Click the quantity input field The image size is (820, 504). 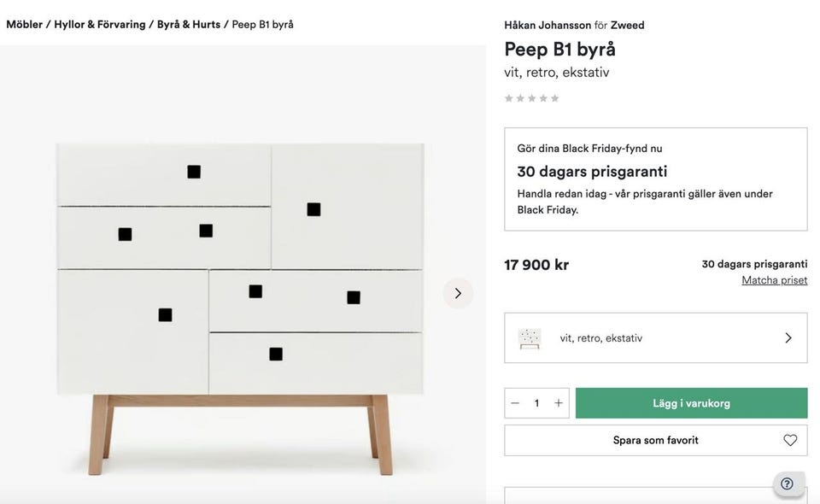coord(536,403)
